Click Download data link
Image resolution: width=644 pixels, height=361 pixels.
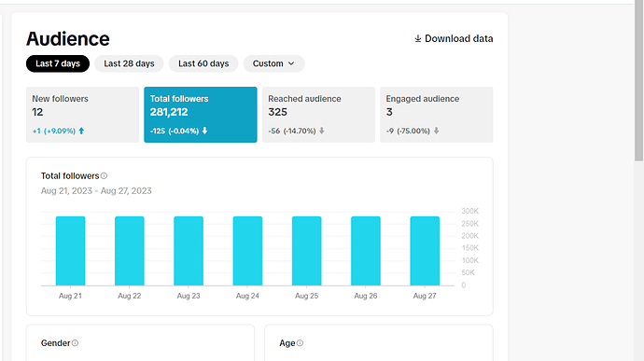click(x=454, y=38)
